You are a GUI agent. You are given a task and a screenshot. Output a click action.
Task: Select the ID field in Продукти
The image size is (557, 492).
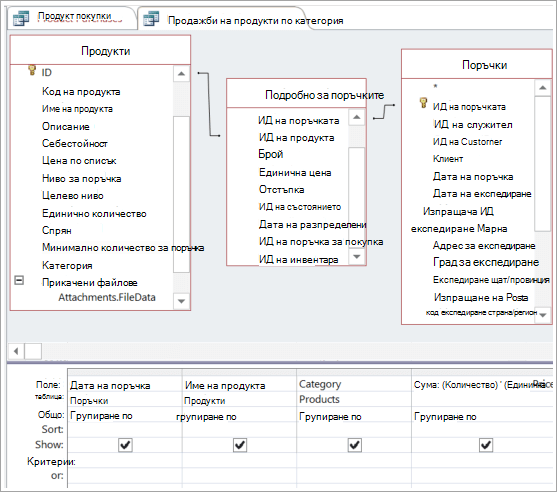tap(47, 72)
